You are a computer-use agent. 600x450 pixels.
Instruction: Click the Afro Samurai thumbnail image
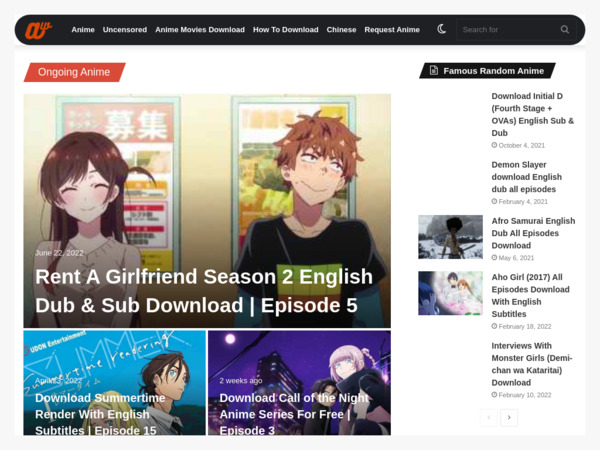[x=450, y=237]
